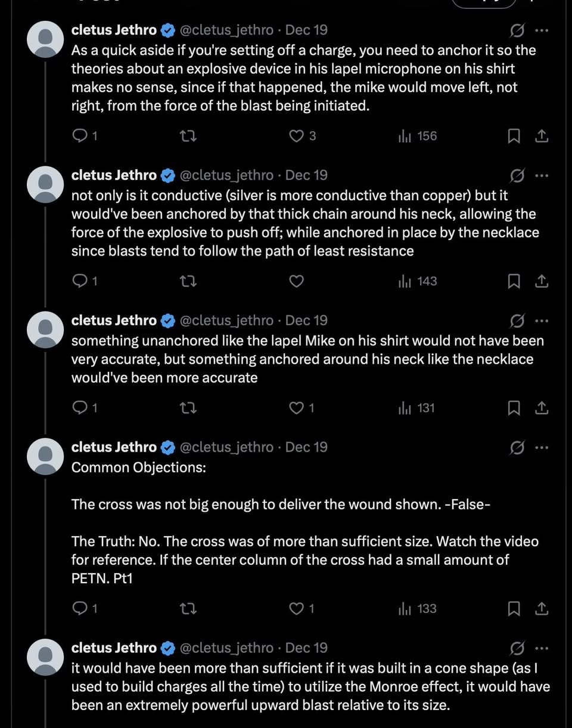Like the "not only is it conductive" tweet
The height and width of the screenshot is (728, 572).
click(x=296, y=281)
